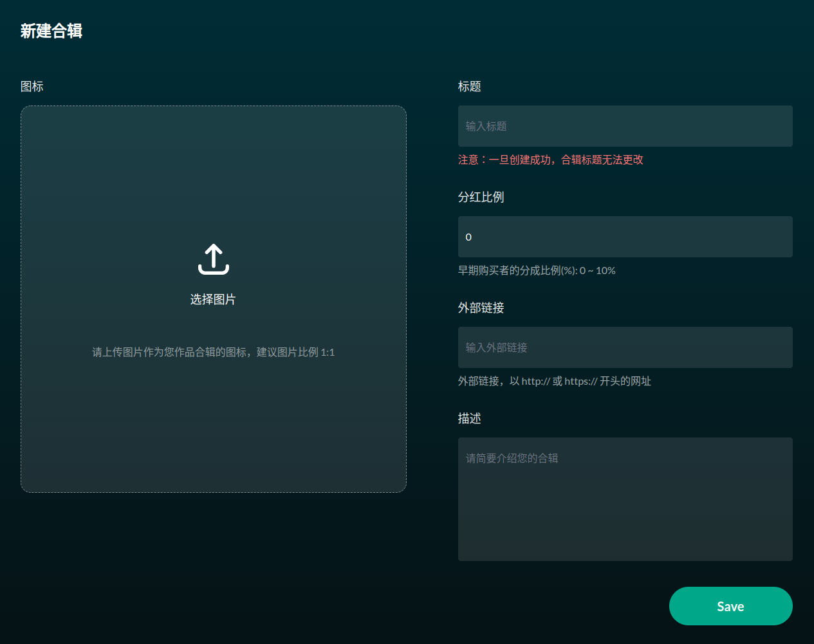Focus the 输入外部链接 input field
814x644 pixels.
pyautogui.click(x=625, y=347)
